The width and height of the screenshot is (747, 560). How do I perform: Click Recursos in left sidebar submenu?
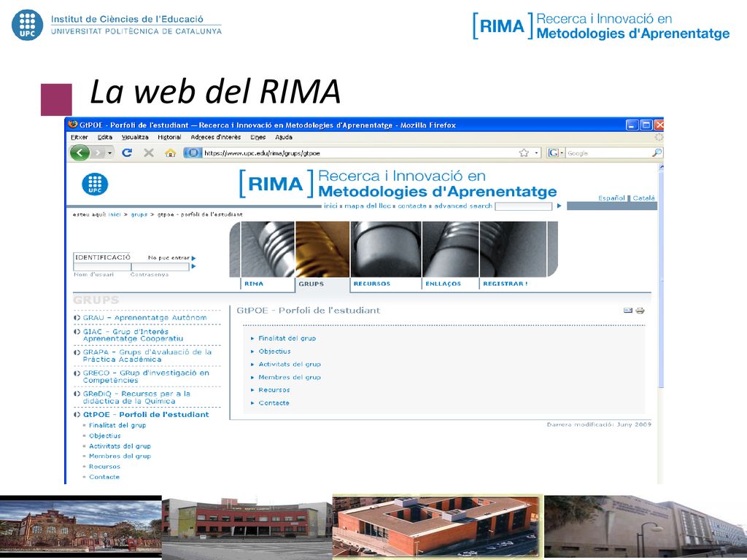[104, 467]
